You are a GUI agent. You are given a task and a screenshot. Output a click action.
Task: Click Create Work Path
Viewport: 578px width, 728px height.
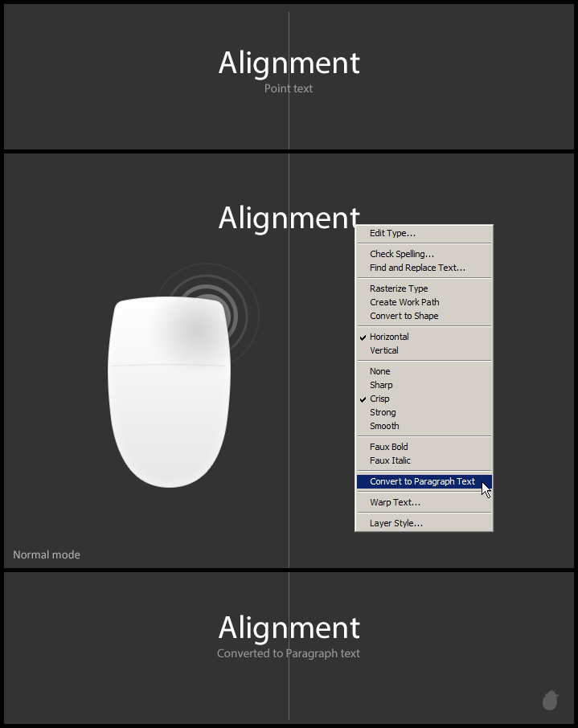[x=404, y=302]
